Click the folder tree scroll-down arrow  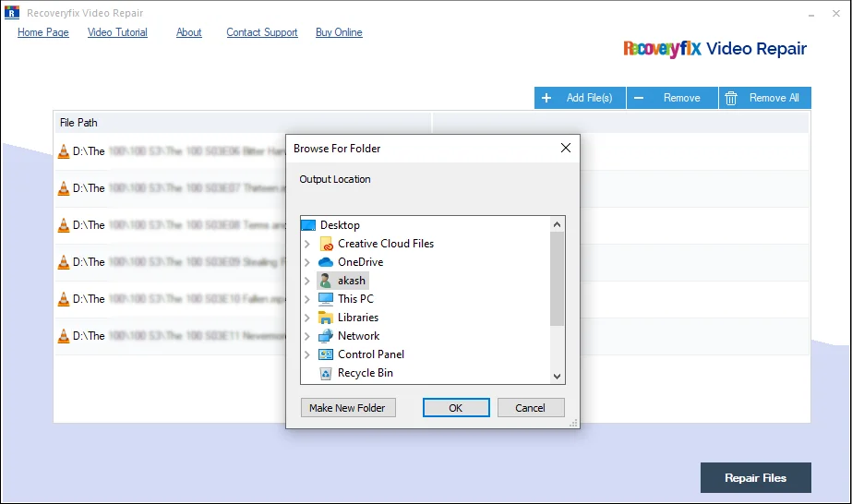click(557, 377)
